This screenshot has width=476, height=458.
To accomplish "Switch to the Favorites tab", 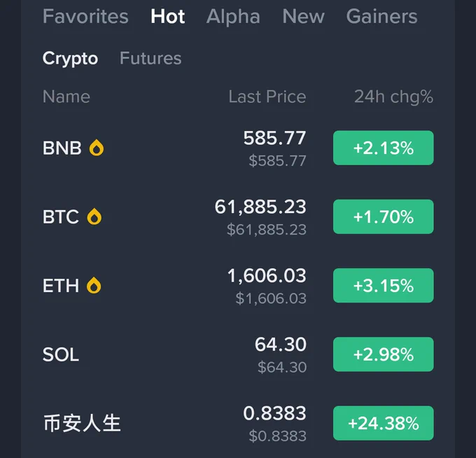I will coord(85,16).
